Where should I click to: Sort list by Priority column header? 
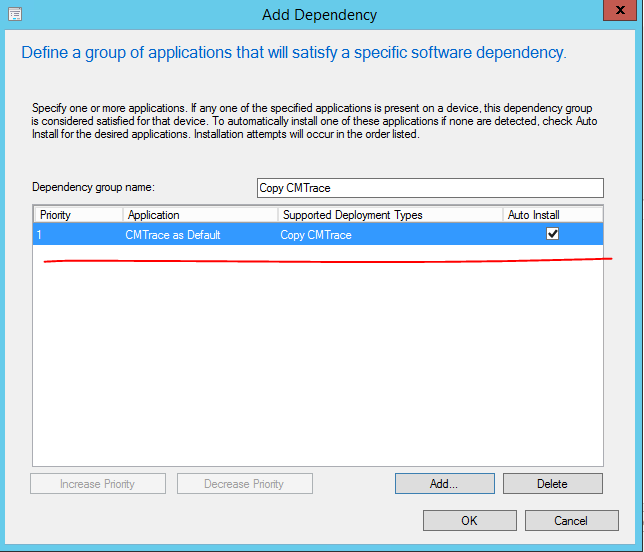coord(77,215)
